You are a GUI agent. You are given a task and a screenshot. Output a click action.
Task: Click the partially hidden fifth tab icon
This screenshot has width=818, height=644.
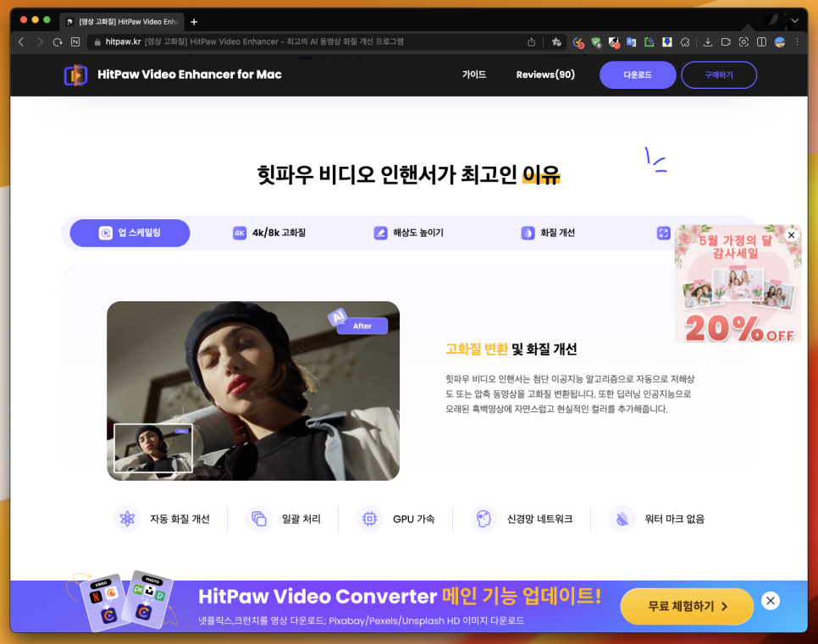point(663,233)
